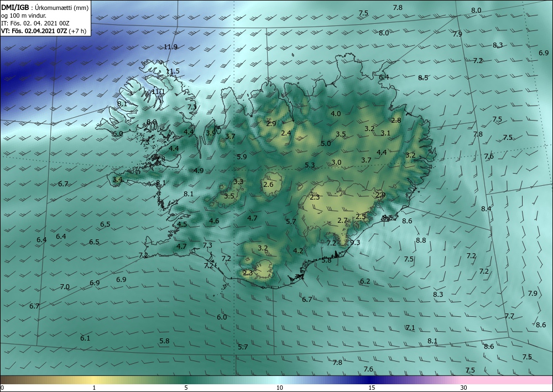
Task: Click the map value '2.8'
Action: [396, 120]
